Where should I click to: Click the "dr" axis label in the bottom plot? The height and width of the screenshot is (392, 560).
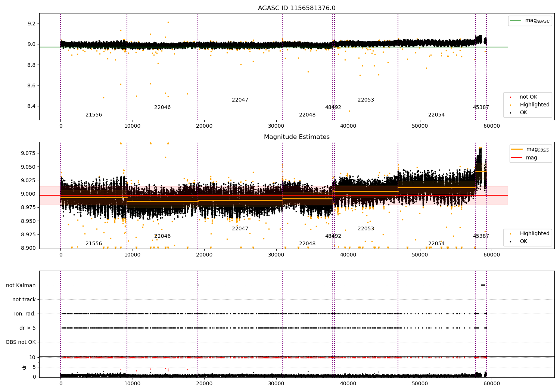(24, 367)
